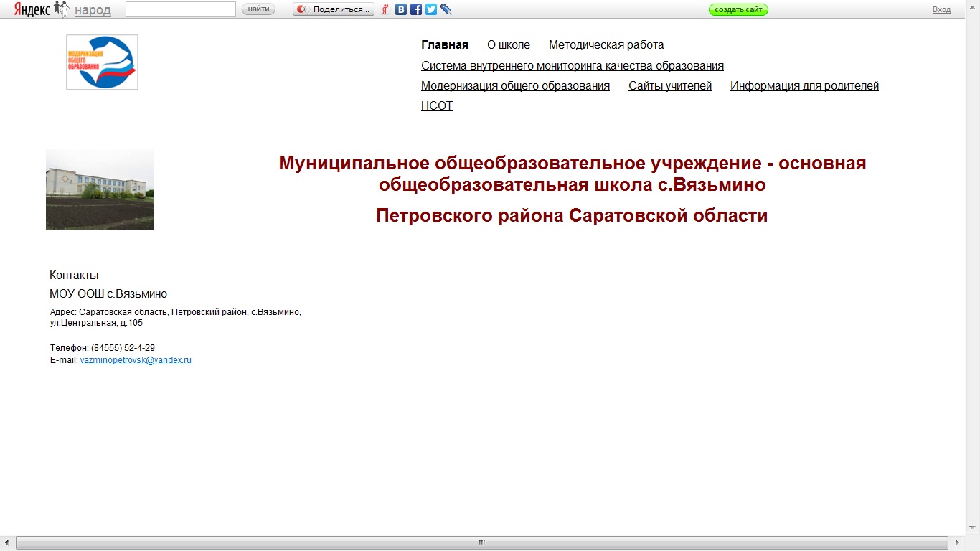
Task: Select the Главная menu item
Action: 445,45
